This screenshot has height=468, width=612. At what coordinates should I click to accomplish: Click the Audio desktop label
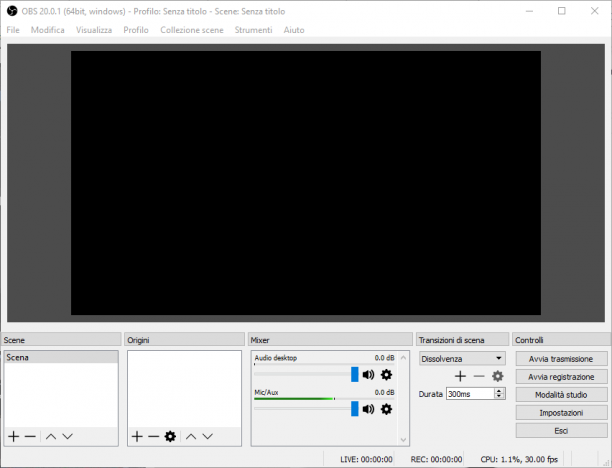[x=276, y=358]
